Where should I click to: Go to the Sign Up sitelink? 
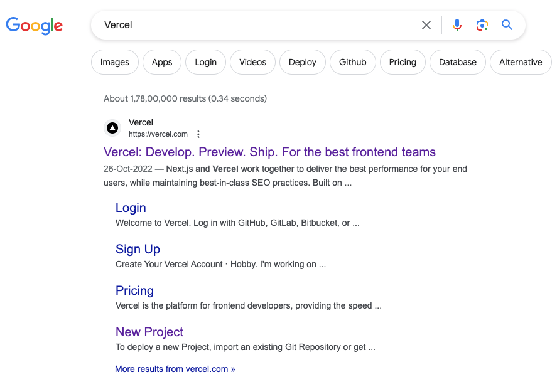(138, 249)
